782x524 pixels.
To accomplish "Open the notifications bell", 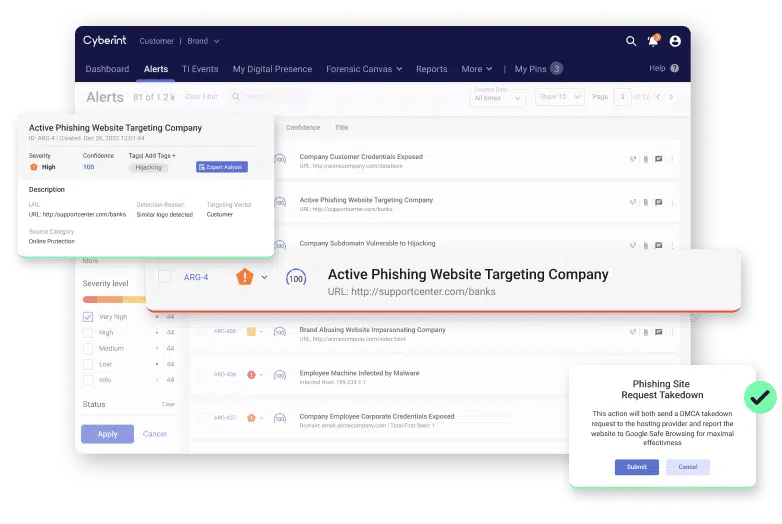I will 653,41.
